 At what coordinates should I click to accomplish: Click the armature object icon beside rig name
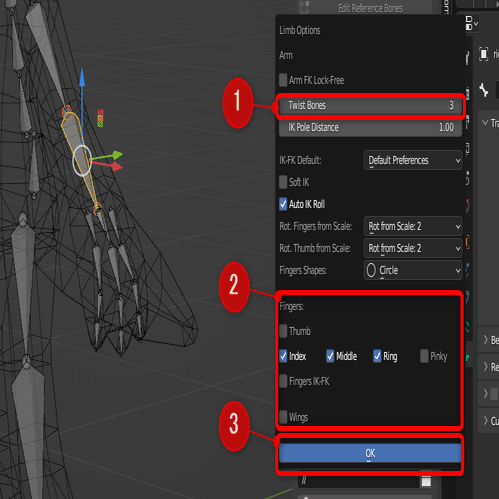coord(483,54)
